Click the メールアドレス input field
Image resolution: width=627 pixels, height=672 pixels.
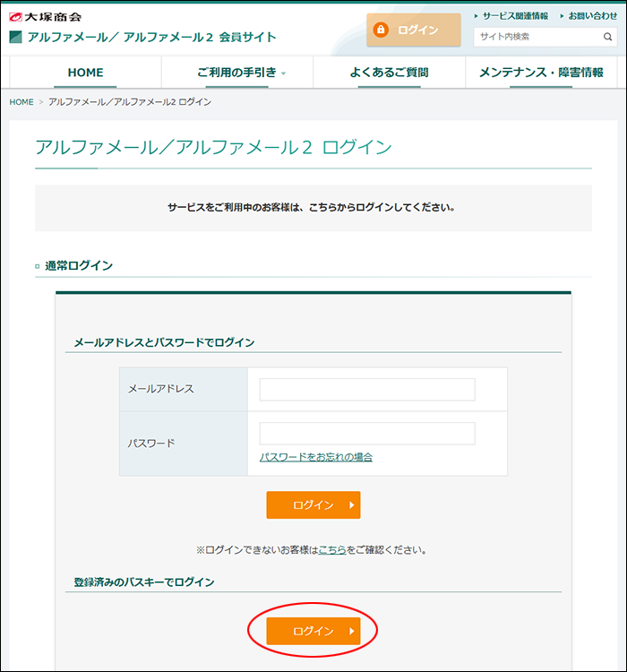pos(367,389)
